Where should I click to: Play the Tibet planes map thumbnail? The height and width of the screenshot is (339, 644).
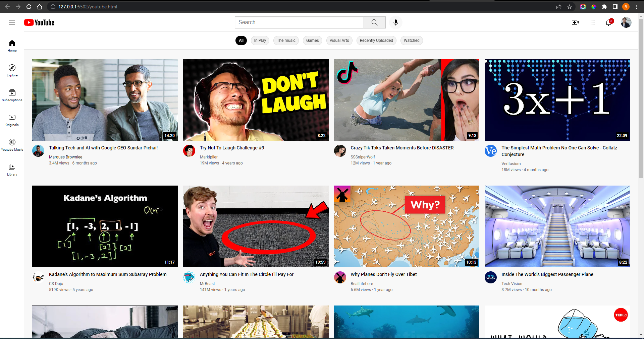click(407, 226)
